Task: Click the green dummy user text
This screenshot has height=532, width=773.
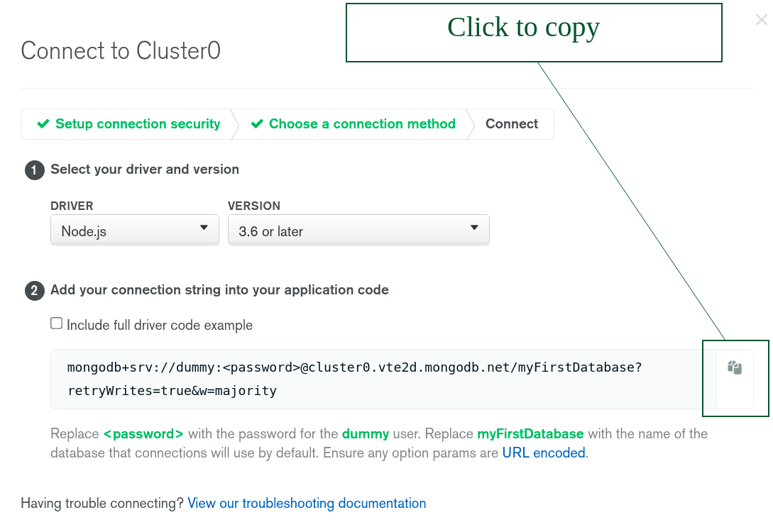Action: pyautogui.click(x=366, y=434)
